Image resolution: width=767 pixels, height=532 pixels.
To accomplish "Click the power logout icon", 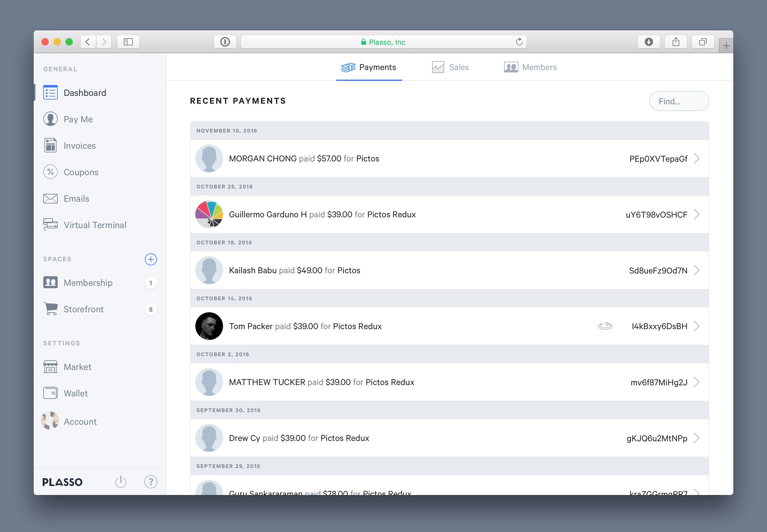I will (121, 482).
